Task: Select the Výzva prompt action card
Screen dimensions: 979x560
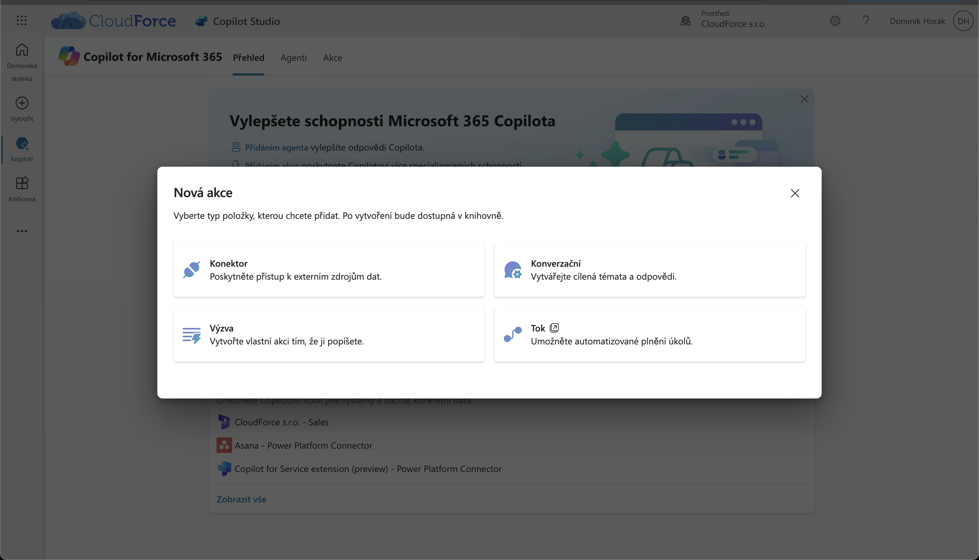Action: pos(329,334)
